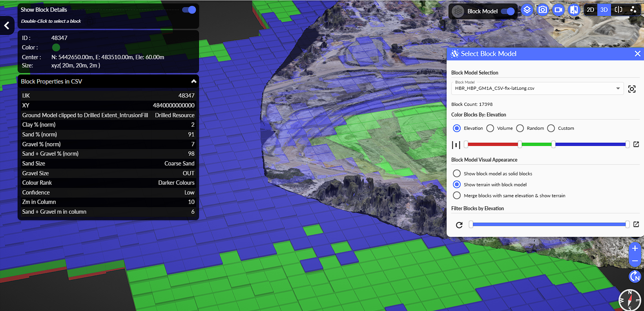
Task: Choose Show block model as solid blocks
Action: pos(457,173)
